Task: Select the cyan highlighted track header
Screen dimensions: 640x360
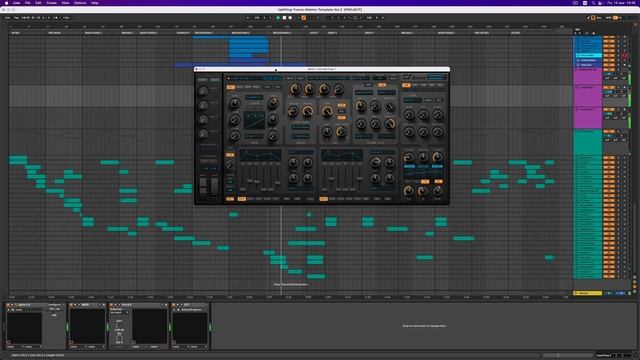Action: [588, 56]
